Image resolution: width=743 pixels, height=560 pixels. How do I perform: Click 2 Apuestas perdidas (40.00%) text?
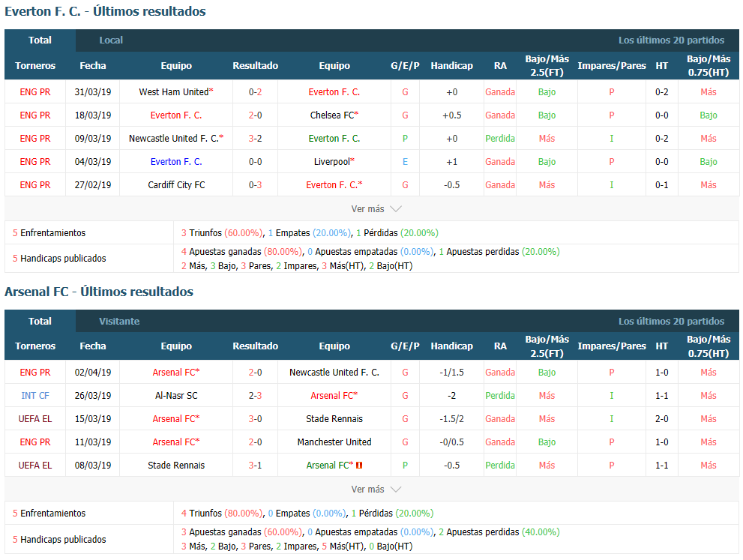499,532
